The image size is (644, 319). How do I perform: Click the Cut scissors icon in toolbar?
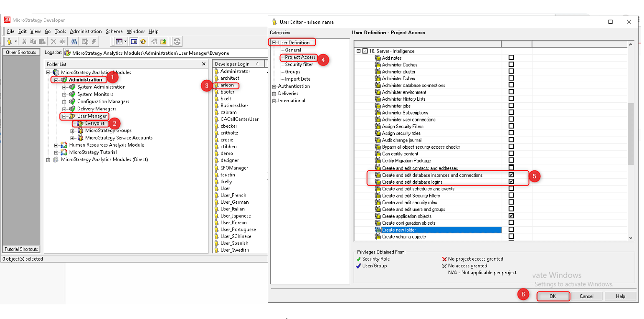coord(24,41)
